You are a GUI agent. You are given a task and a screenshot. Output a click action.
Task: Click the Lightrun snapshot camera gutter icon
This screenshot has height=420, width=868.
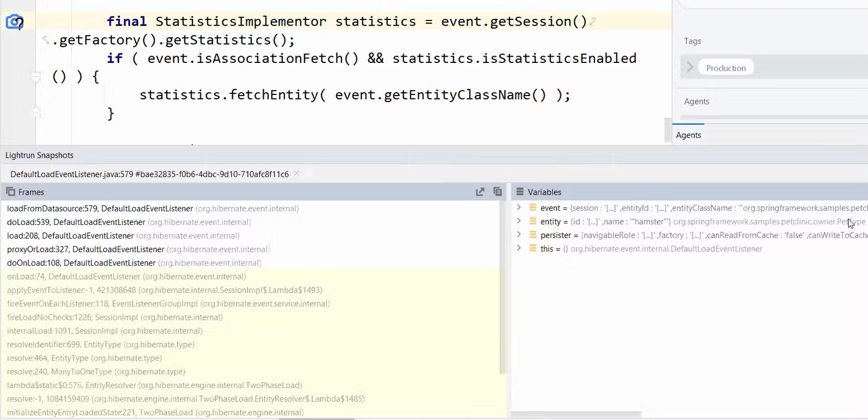(15, 22)
